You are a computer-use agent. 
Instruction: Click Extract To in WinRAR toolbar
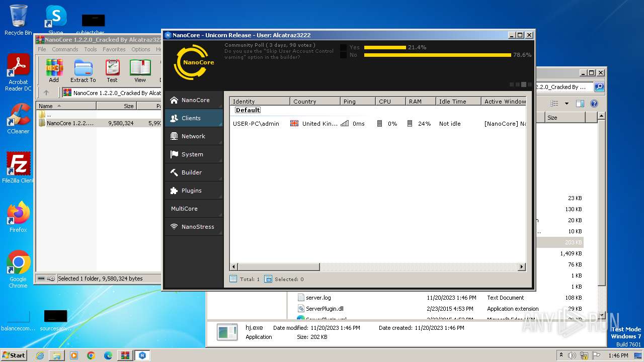(x=83, y=71)
